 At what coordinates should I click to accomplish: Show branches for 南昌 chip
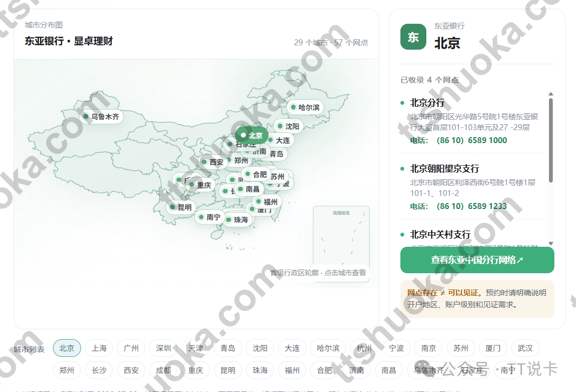(x=389, y=370)
